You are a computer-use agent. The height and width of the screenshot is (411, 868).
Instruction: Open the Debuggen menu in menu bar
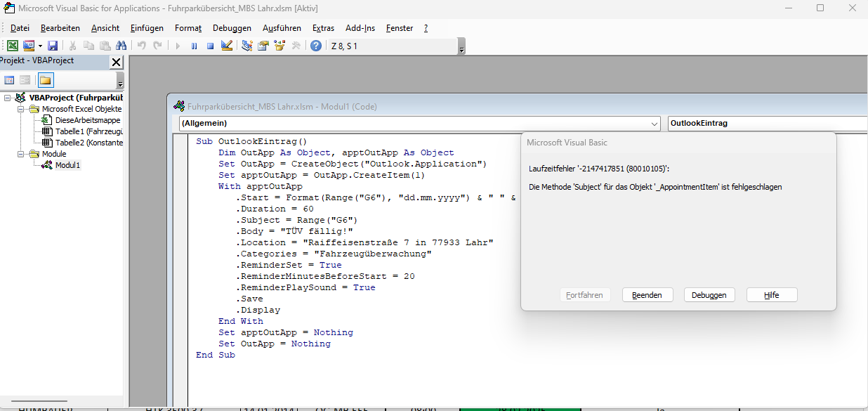[x=232, y=28]
